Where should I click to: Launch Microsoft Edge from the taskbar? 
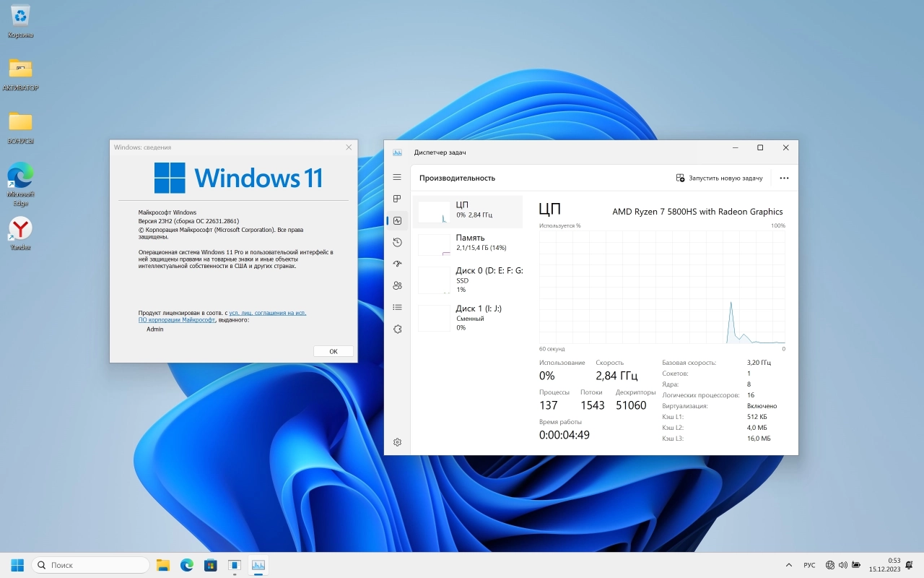click(x=187, y=565)
